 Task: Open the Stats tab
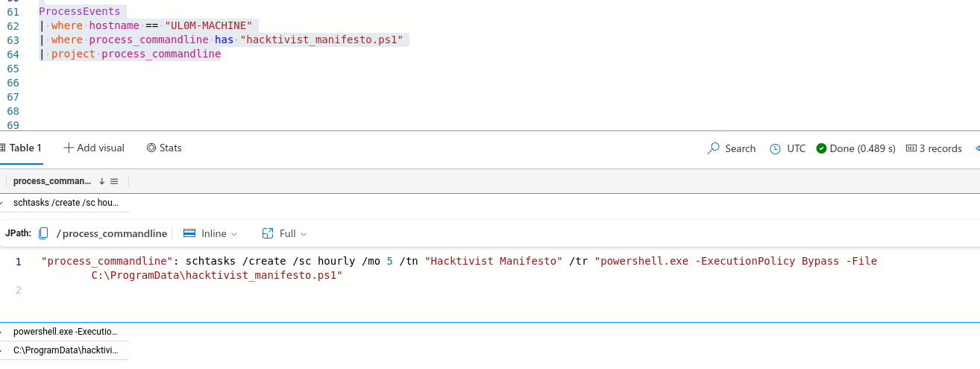click(x=164, y=148)
